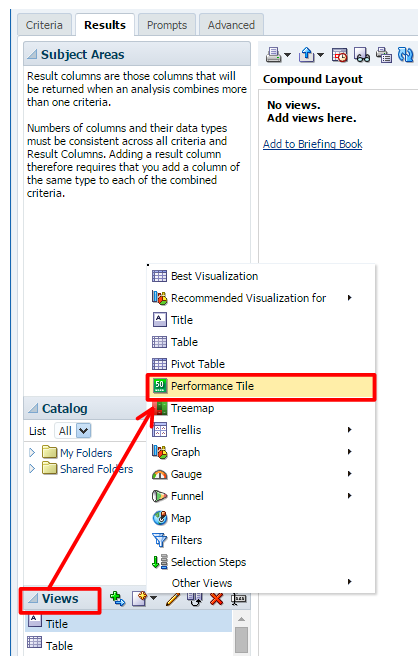Click the pencil edit view icon
The width and height of the screenshot is (420, 665).
173,599
